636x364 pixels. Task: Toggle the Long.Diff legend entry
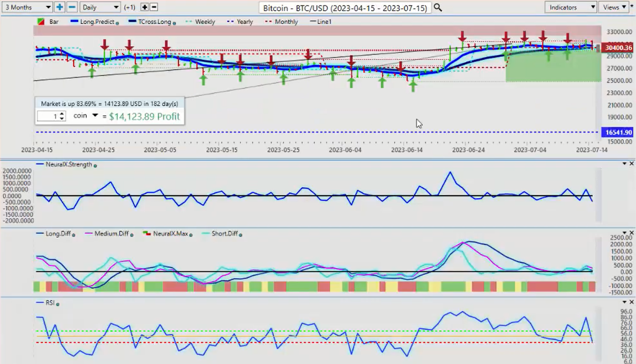click(54, 233)
